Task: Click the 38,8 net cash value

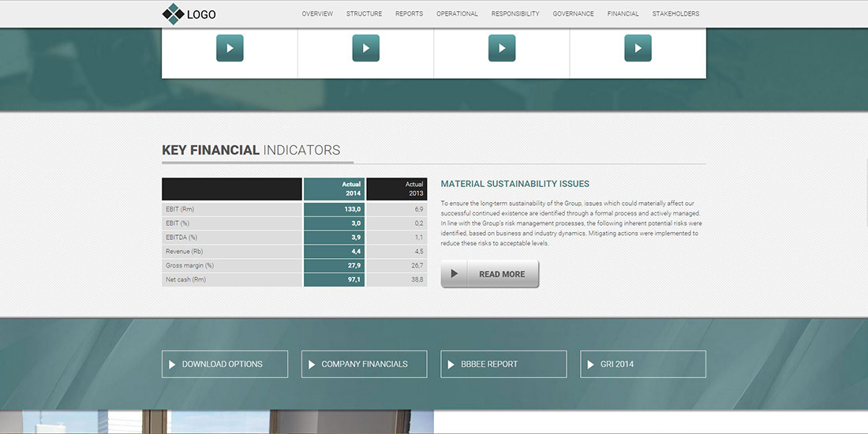Action: (417, 279)
